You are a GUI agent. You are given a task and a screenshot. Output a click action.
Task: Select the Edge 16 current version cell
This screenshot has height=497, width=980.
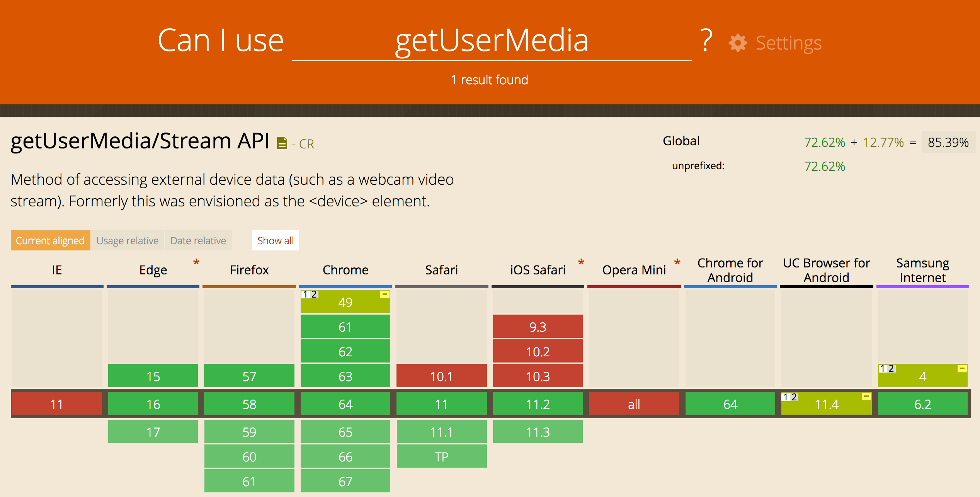pos(153,404)
